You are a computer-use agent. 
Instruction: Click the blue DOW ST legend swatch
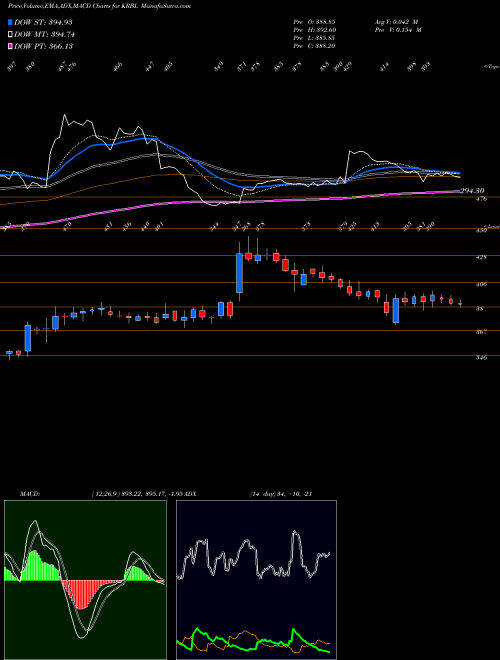(x=11, y=22)
